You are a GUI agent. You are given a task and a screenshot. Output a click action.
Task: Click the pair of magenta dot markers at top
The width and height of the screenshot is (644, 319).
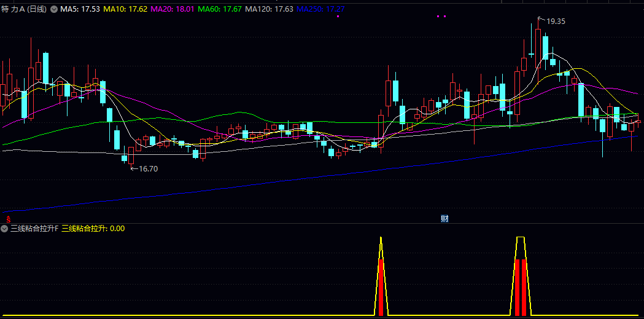tap(441, 17)
